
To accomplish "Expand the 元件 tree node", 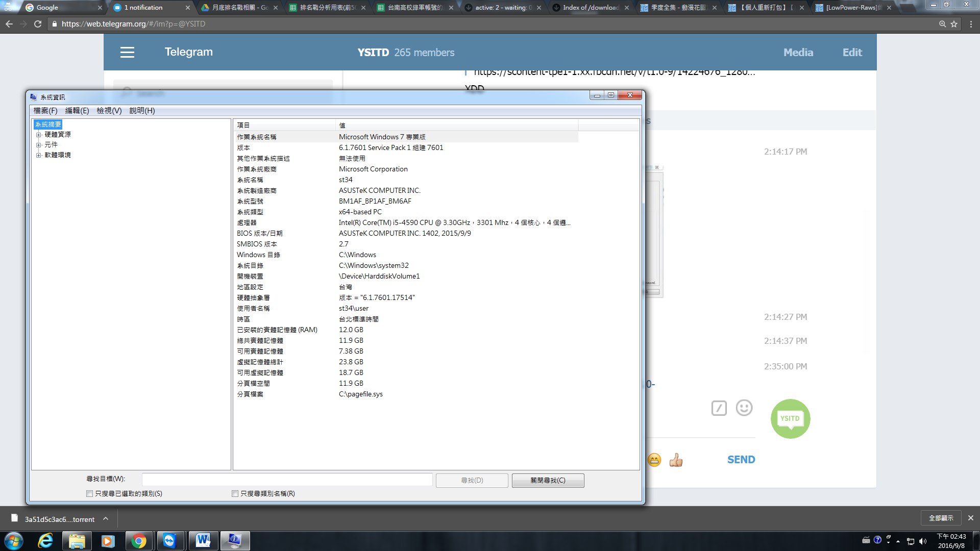I will point(38,145).
